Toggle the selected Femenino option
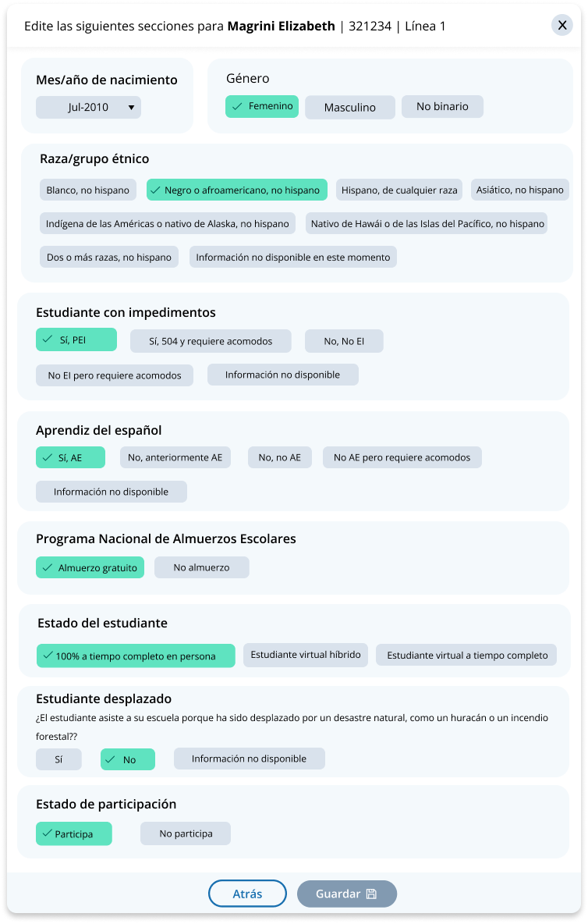 [262, 106]
